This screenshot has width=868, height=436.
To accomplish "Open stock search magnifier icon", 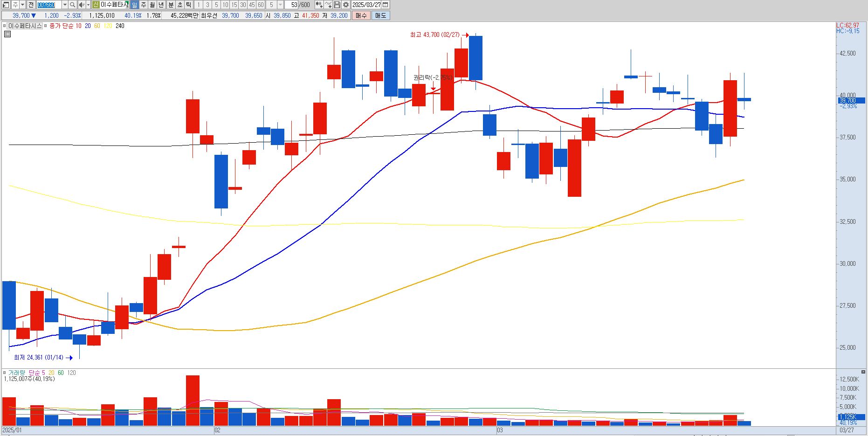I will pyautogui.click(x=72, y=5).
